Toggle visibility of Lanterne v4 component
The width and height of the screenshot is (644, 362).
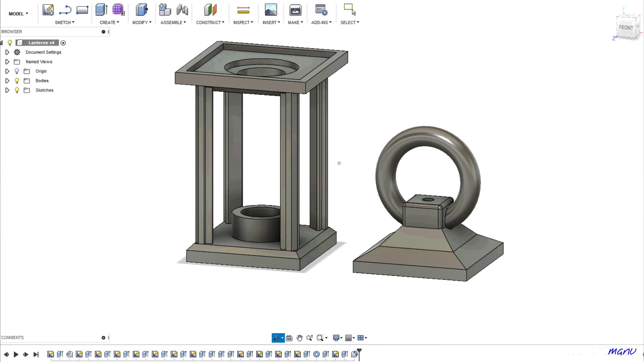[10, 43]
